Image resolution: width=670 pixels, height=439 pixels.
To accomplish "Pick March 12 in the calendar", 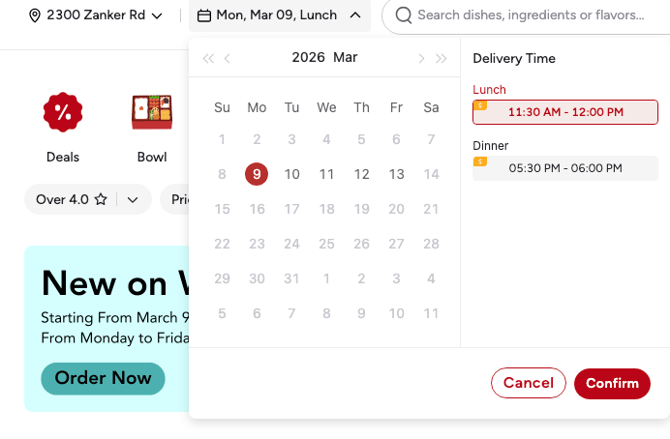I will click(x=362, y=174).
